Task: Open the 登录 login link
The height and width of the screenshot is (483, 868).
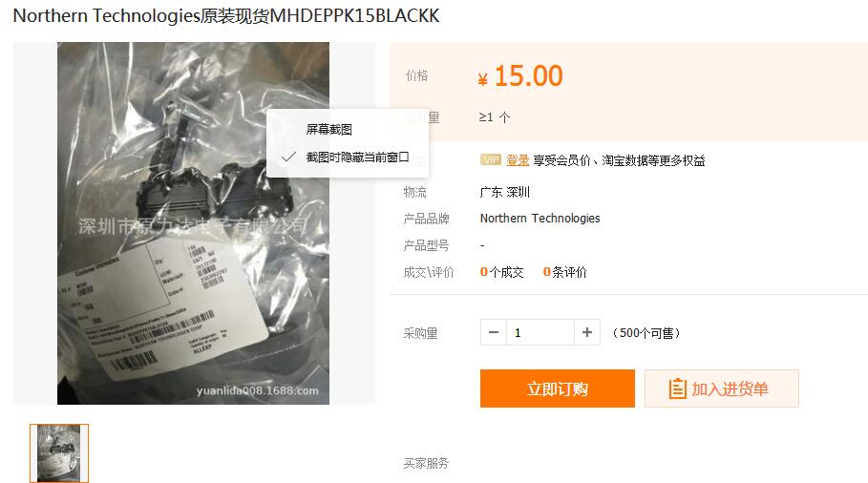Action: coord(518,160)
